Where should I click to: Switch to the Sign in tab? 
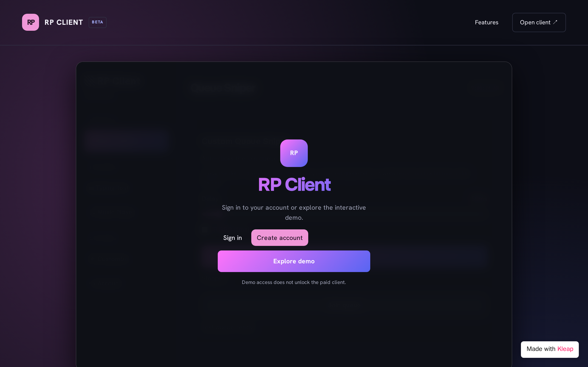click(x=232, y=238)
